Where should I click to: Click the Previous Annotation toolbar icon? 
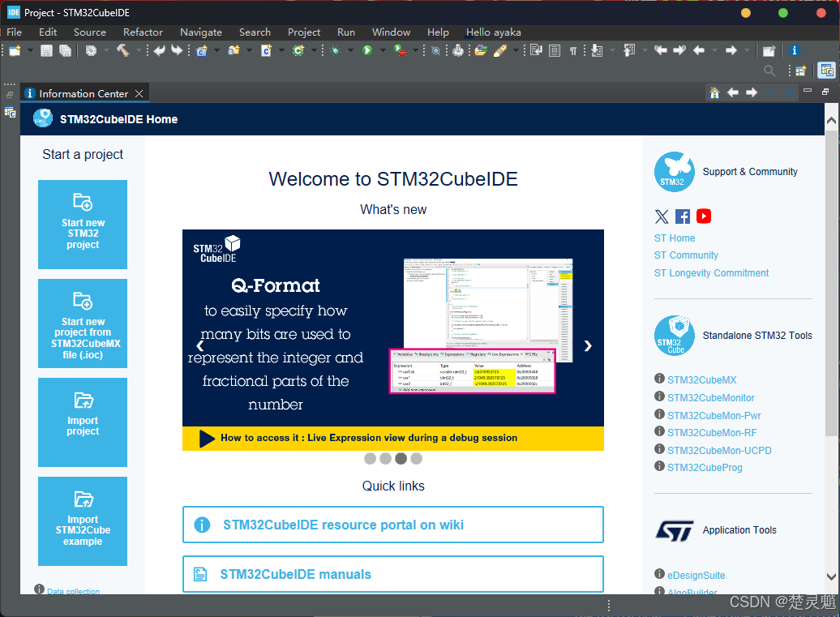point(629,50)
